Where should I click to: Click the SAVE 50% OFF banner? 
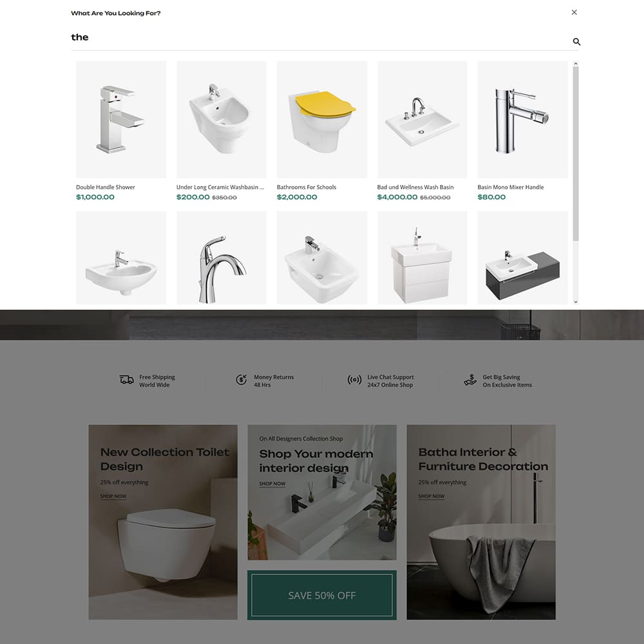pos(321,595)
